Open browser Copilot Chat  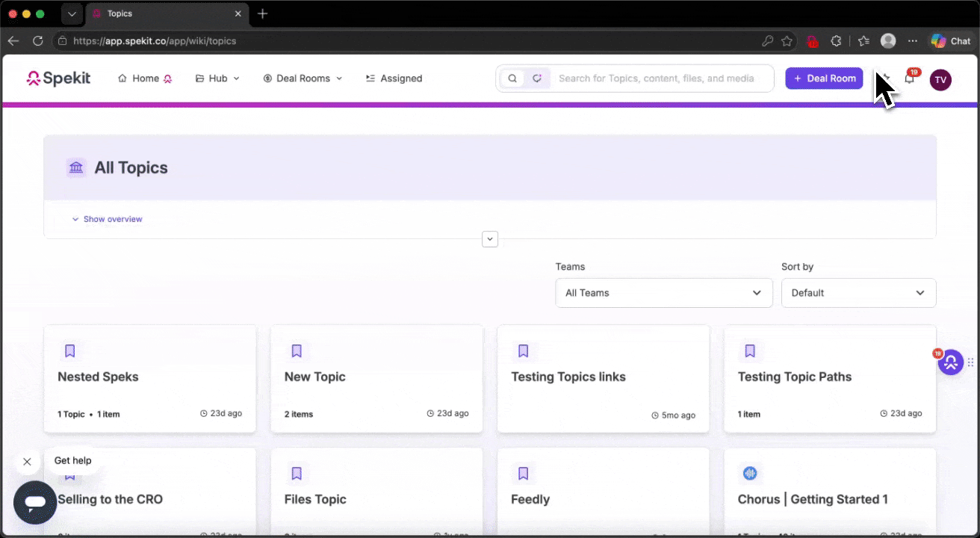pyautogui.click(x=951, y=41)
